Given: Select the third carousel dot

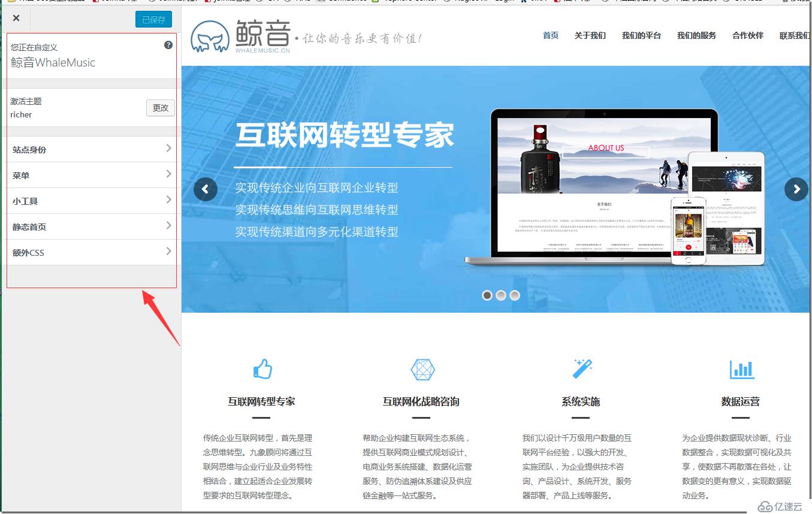Looking at the screenshot, I should [515, 295].
